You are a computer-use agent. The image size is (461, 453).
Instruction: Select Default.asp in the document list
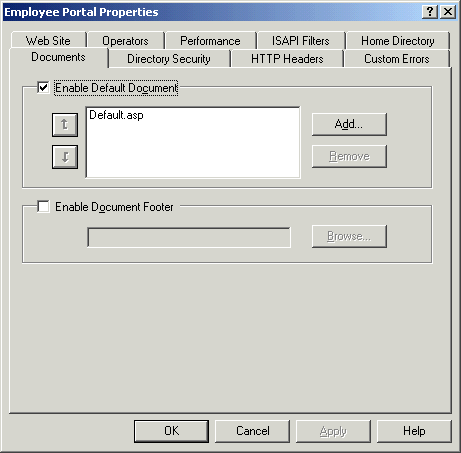[x=116, y=115]
